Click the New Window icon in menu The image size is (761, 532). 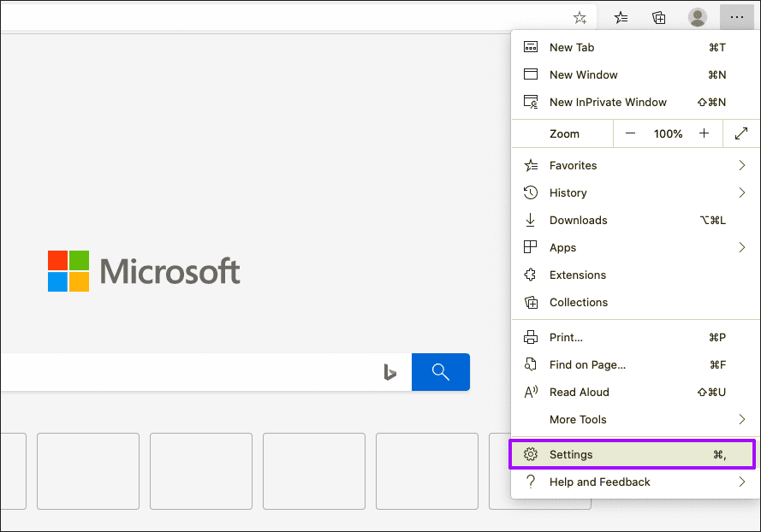531,74
